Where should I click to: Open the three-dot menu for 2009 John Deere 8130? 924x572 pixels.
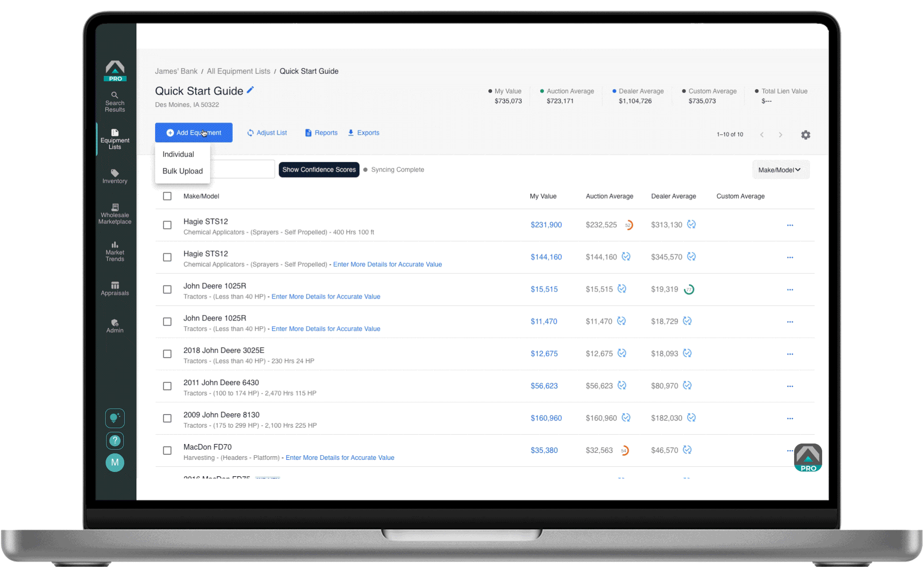point(790,419)
